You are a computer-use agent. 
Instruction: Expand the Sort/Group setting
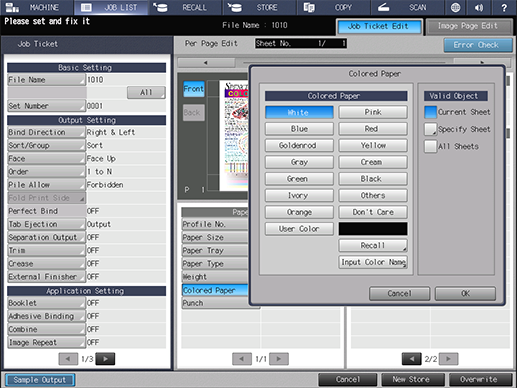[46, 145]
